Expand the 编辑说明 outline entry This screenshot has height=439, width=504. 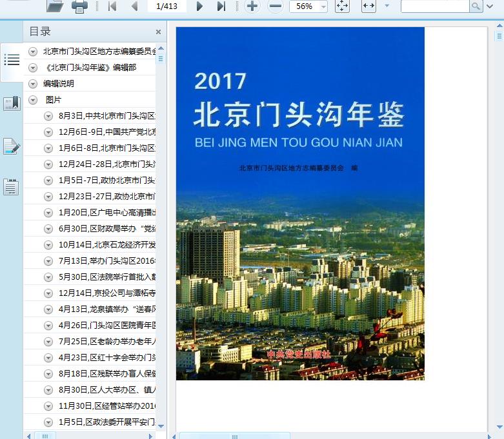(33, 84)
